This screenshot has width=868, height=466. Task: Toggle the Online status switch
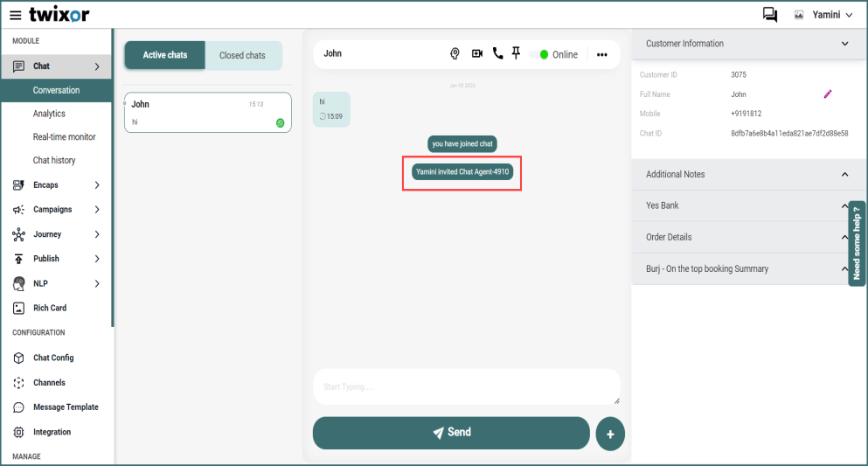coord(538,54)
